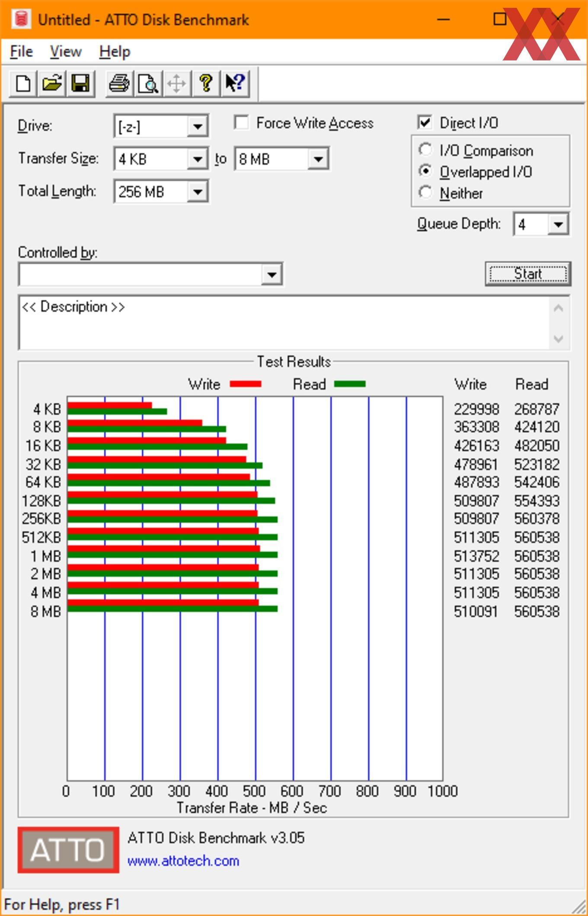
Task: Click the Save floppy disk icon
Action: pos(80,83)
